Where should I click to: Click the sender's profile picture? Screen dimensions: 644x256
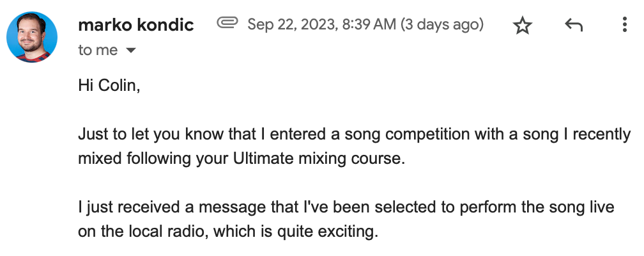[32, 37]
